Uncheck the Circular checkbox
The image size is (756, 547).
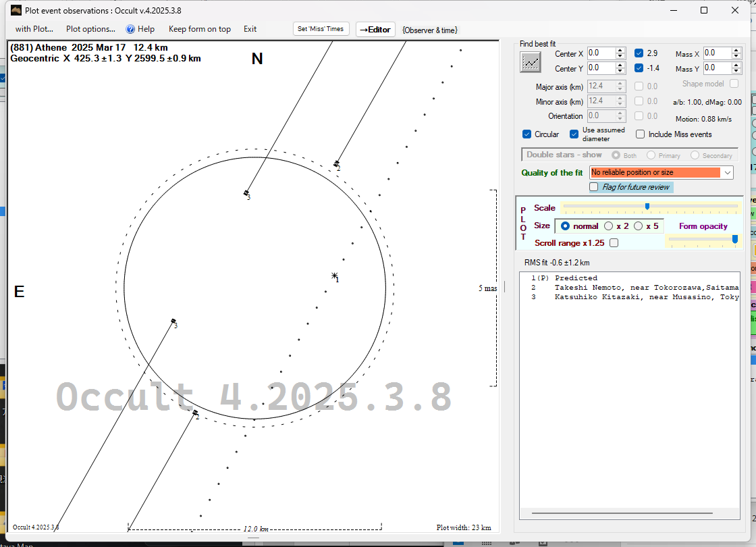(527, 134)
